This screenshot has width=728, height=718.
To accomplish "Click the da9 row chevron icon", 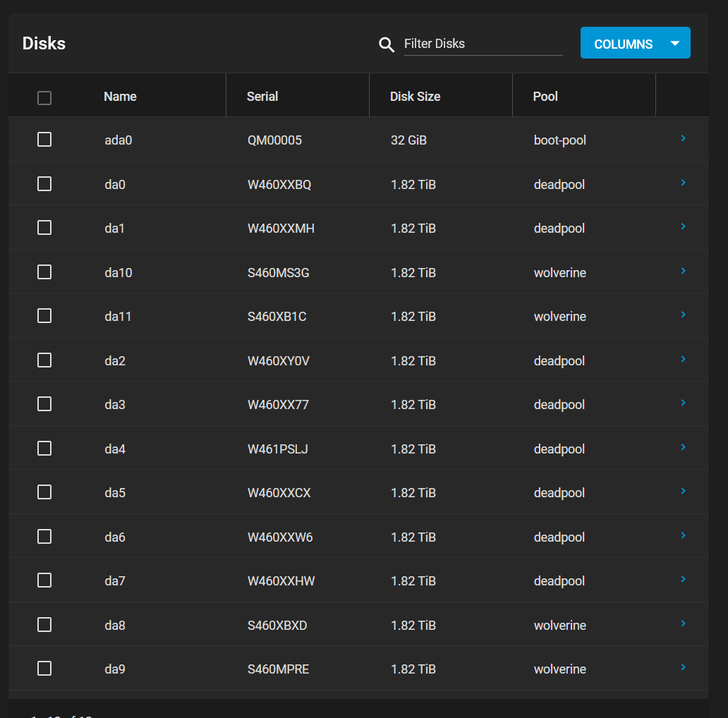I will (683, 668).
